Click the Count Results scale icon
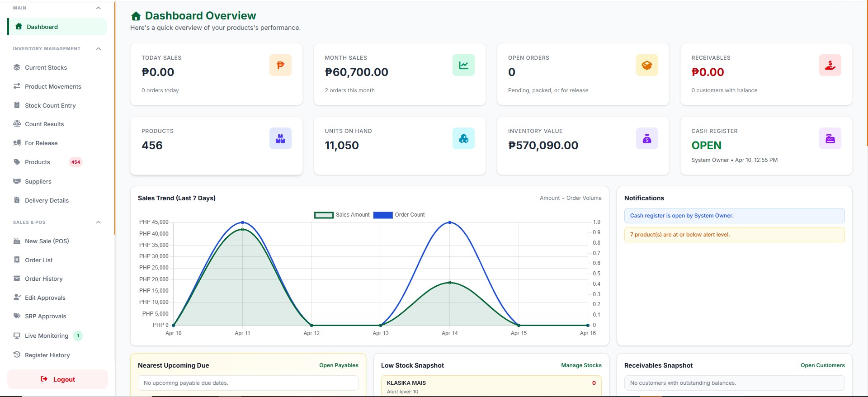Screen dimensions: 868x397 point(17,123)
